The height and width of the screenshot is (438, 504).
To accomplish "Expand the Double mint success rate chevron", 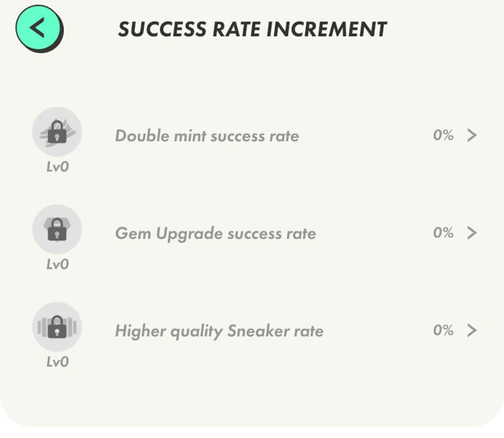I will (472, 135).
